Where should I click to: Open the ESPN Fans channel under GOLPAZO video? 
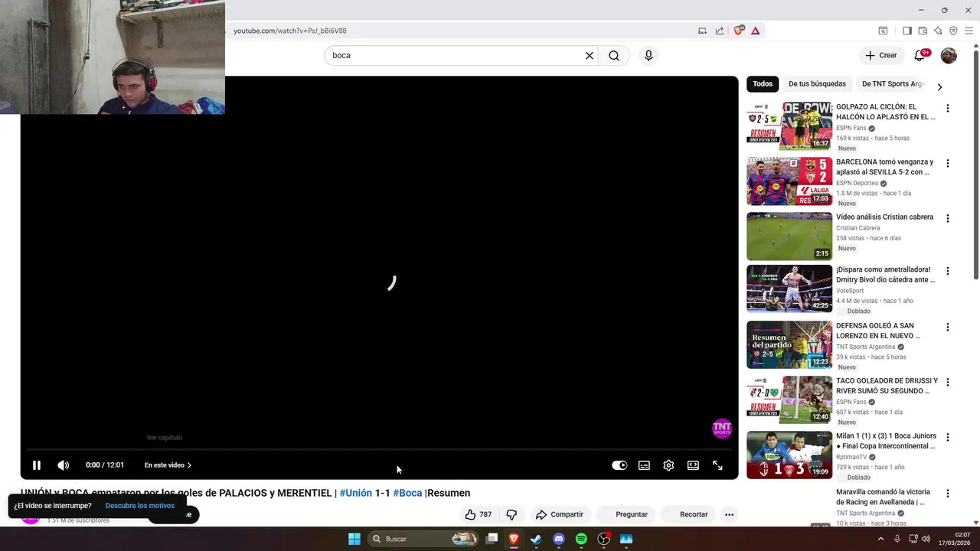click(x=851, y=128)
